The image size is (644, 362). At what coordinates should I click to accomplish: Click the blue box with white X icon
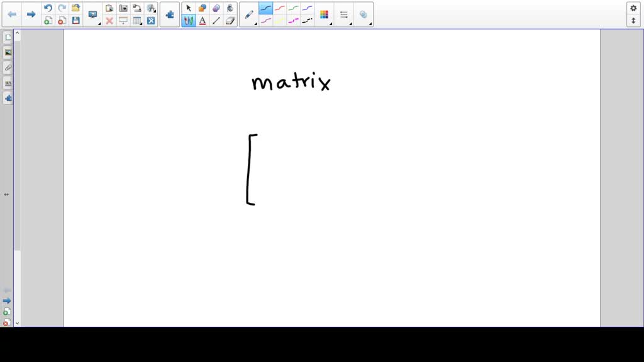[x=151, y=21]
